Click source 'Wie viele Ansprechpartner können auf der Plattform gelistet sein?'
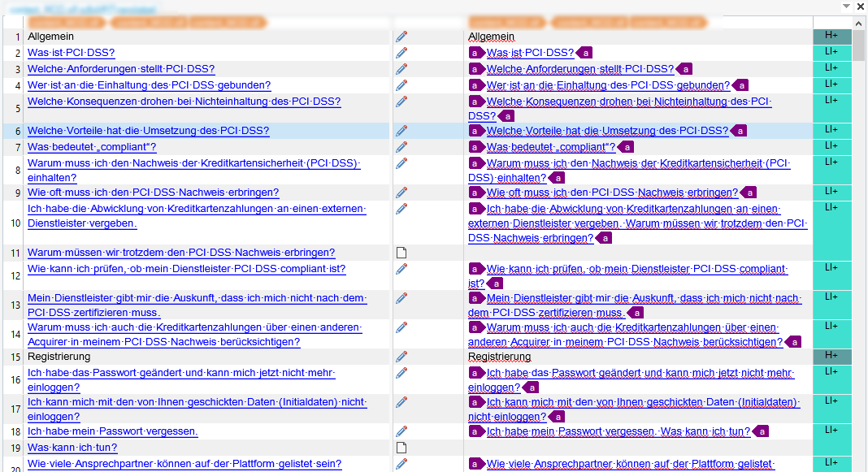This screenshot has width=868, height=472. click(x=184, y=464)
